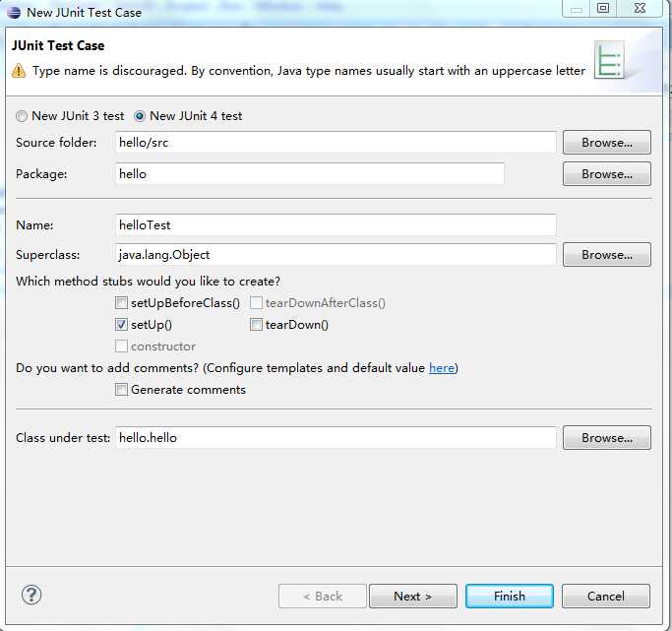Screen dimensions: 672x631
Task: Maximize the dialog window
Action: click(x=603, y=9)
